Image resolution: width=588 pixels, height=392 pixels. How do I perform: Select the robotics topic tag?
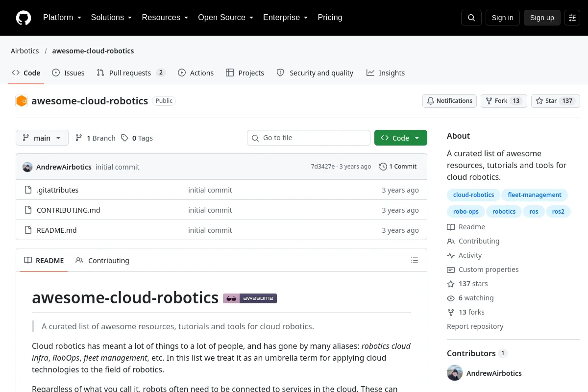point(504,212)
